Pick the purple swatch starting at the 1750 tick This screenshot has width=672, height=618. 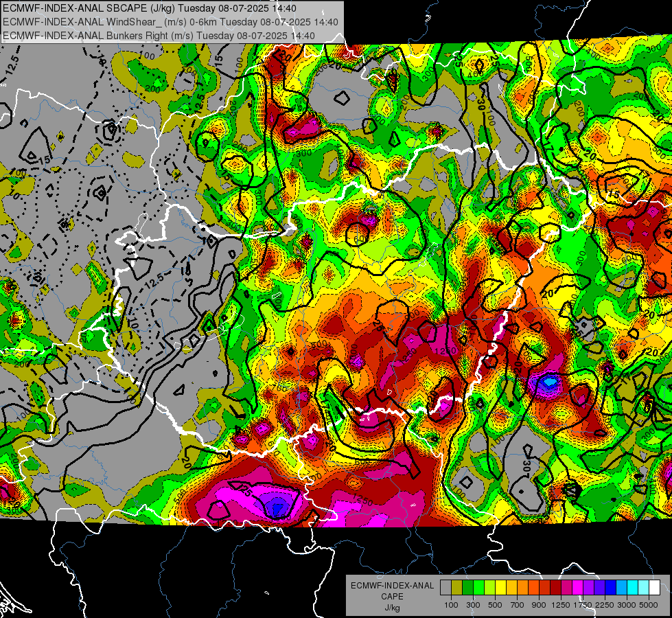pyautogui.click(x=589, y=588)
